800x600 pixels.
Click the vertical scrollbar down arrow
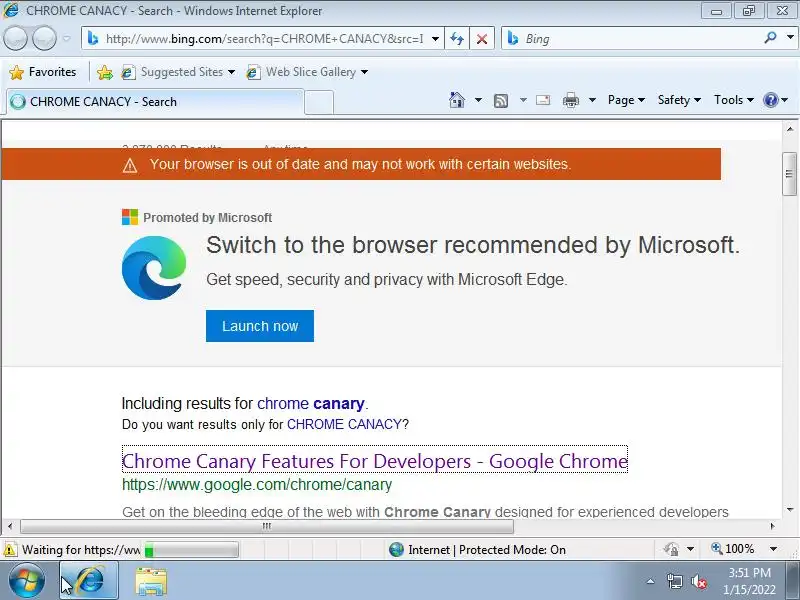point(790,510)
